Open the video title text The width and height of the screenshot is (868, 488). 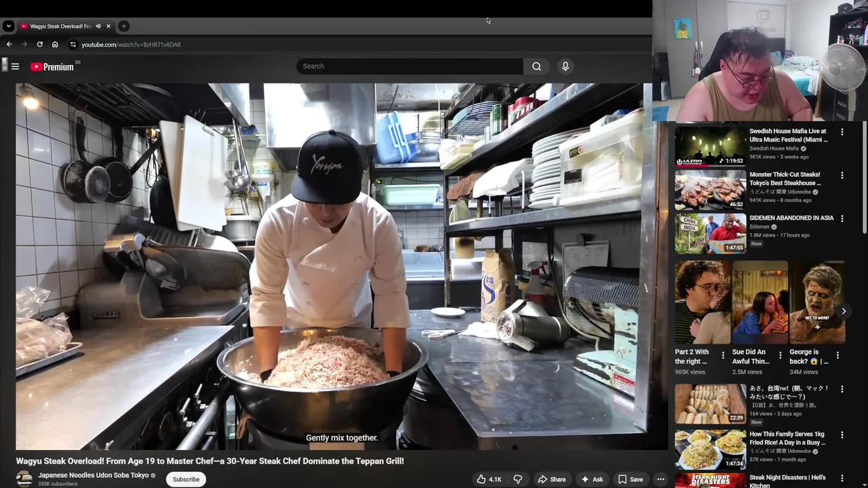click(x=210, y=461)
